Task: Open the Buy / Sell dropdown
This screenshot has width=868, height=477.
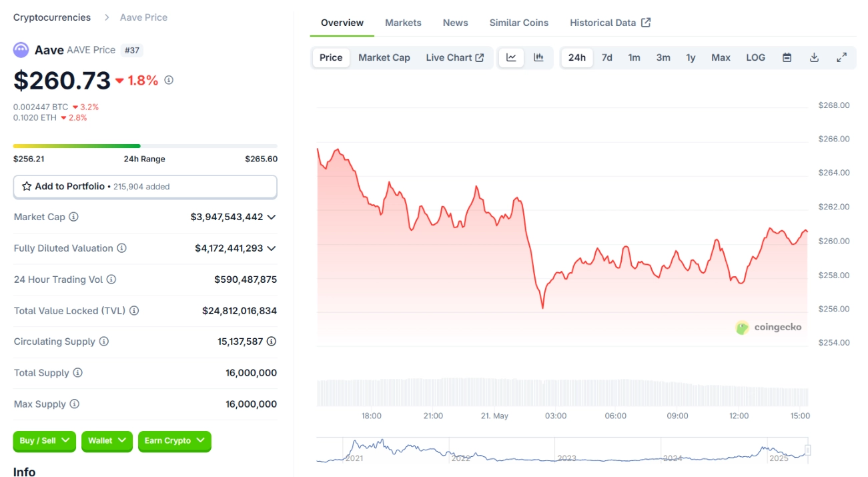Action: (45, 441)
